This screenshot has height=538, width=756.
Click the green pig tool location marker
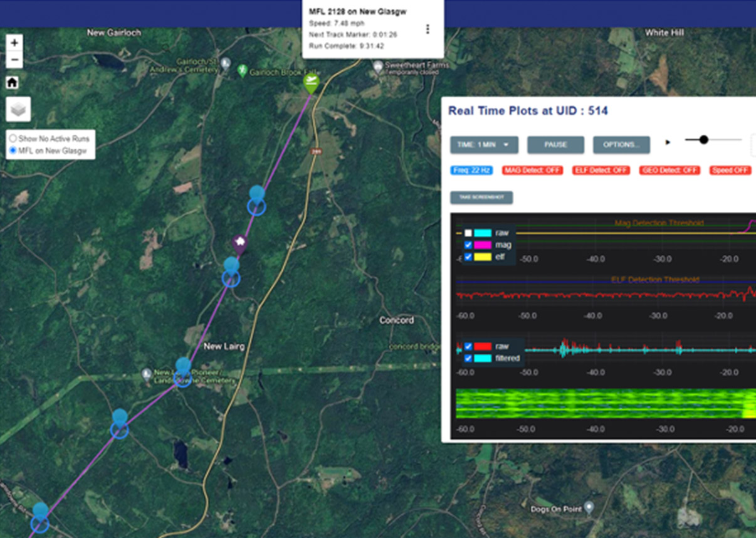[x=311, y=83]
